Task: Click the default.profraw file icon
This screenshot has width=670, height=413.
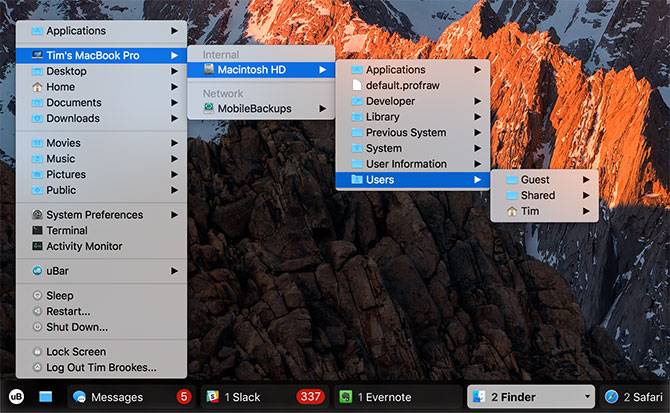Action: tap(356, 85)
